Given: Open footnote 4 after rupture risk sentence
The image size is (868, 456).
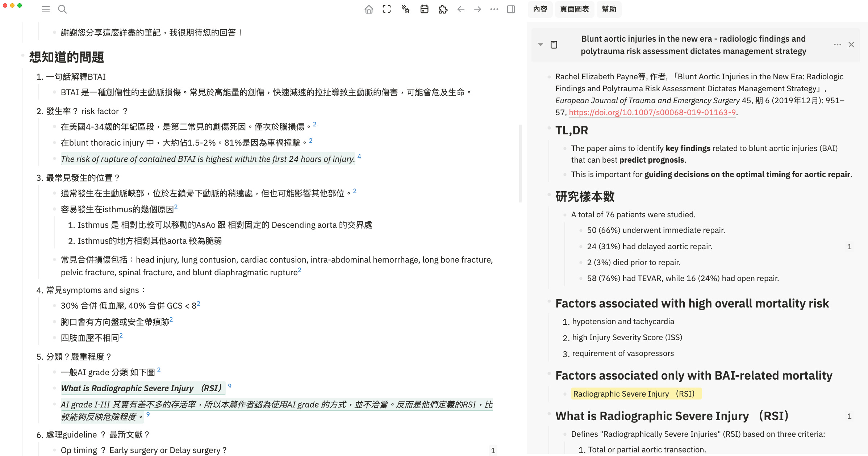Looking at the screenshot, I should (x=359, y=156).
